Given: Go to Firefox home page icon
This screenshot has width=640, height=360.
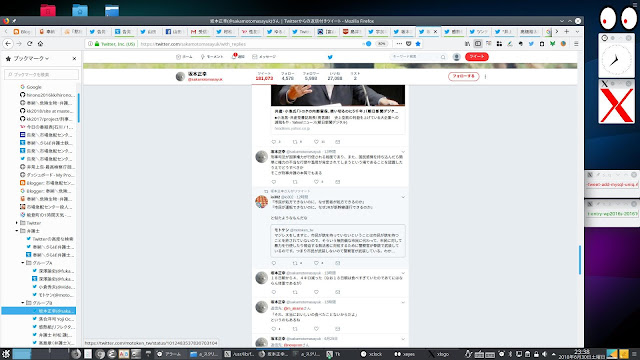Looking at the screenshot, I should [x=40, y=44].
